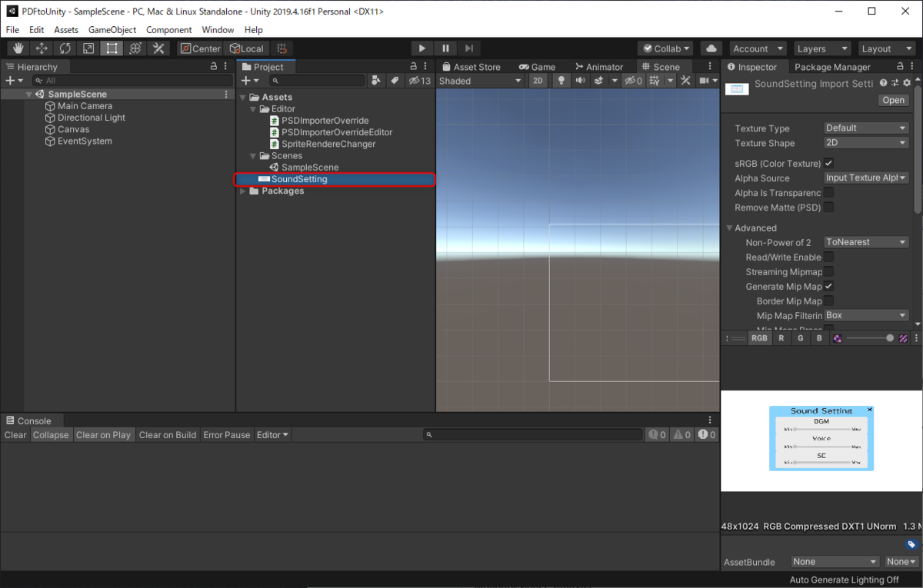The width and height of the screenshot is (923, 588).
Task: Click the Step frame button
Action: 469,48
